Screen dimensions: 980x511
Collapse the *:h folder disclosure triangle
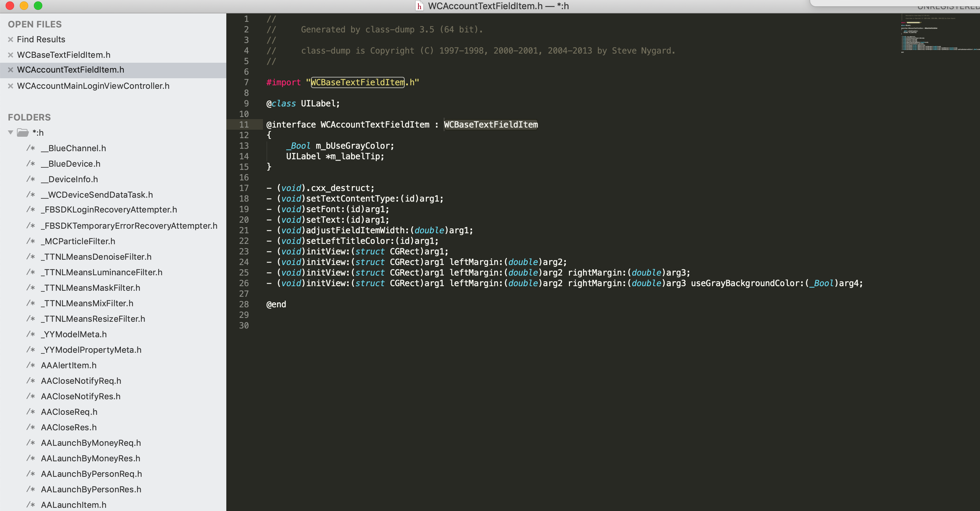[x=11, y=133]
